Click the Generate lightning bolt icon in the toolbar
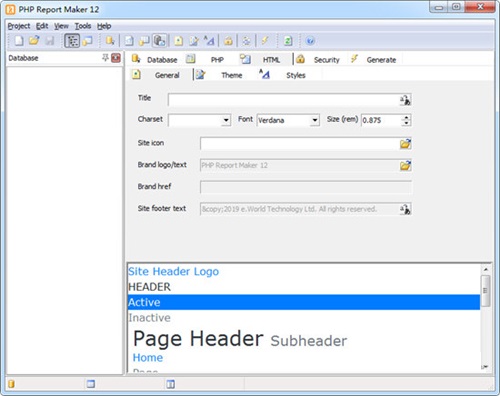 265,41
